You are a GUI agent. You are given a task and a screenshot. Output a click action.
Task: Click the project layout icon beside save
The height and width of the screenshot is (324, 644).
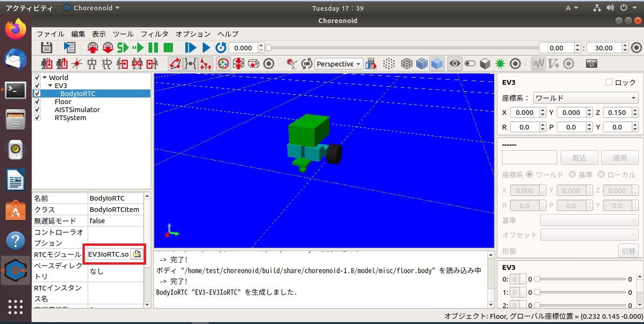[x=69, y=48]
